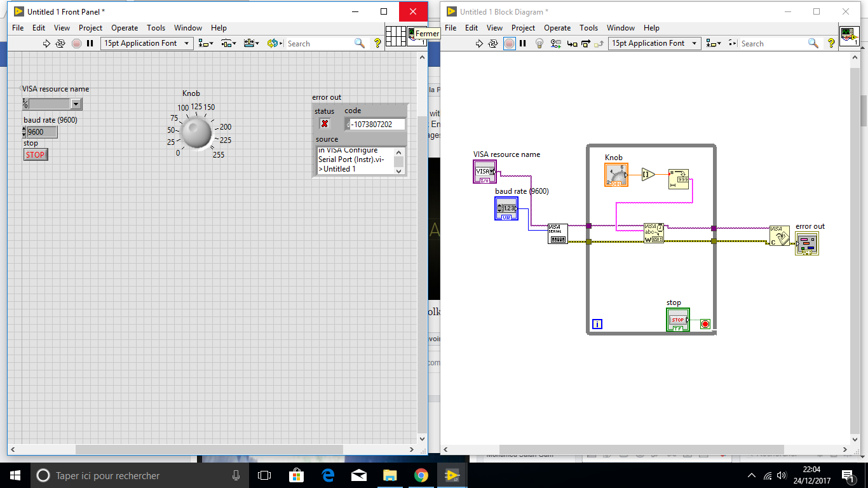Click error status indicator
This screenshot has height=488, width=868.
click(x=325, y=123)
